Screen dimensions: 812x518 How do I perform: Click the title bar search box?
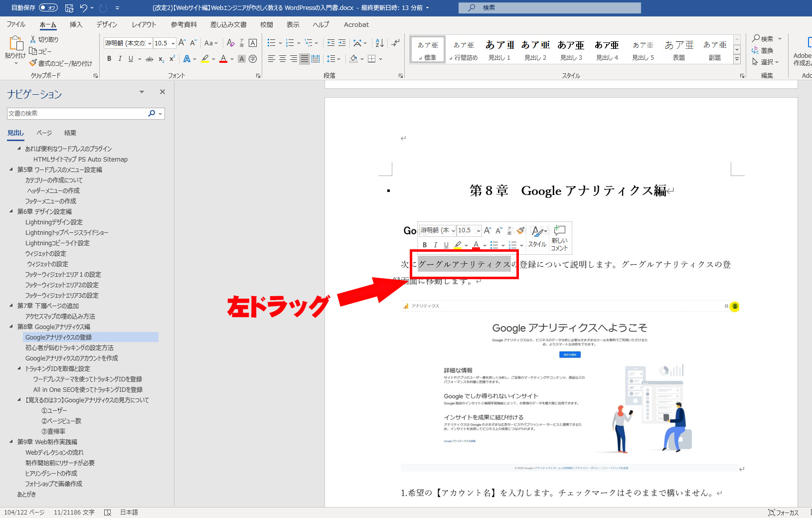click(550, 8)
